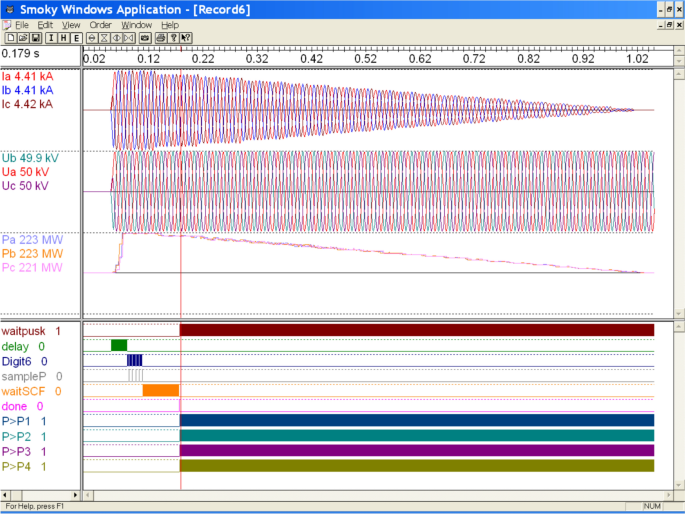Image resolution: width=685 pixels, height=514 pixels.
Task: Open the View menu
Action: coord(71,25)
